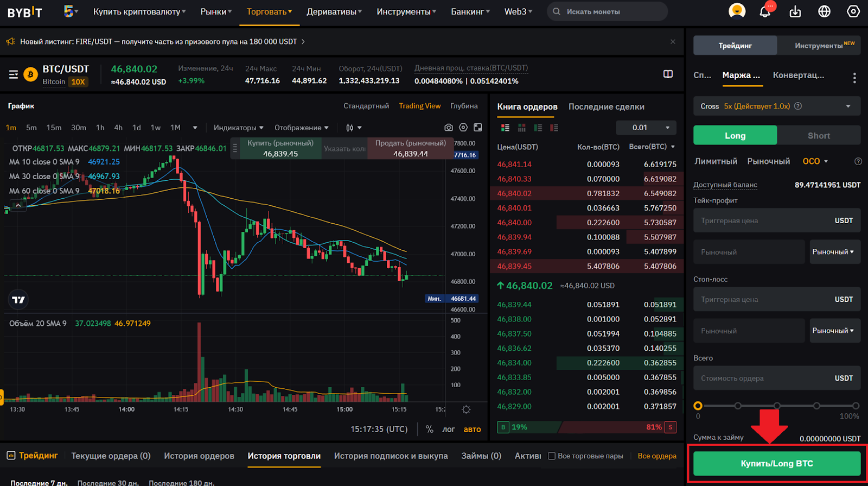Change the candlestick chart type
Image resolution: width=868 pixels, height=486 pixels.
pyautogui.click(x=353, y=128)
